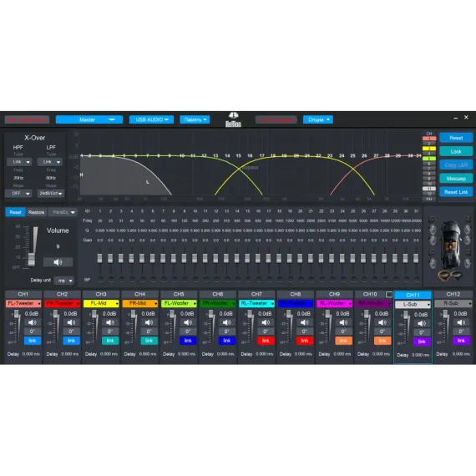Show channel 3 yellow curve in CH list
This screenshot has height=476, width=476.
(429, 149)
